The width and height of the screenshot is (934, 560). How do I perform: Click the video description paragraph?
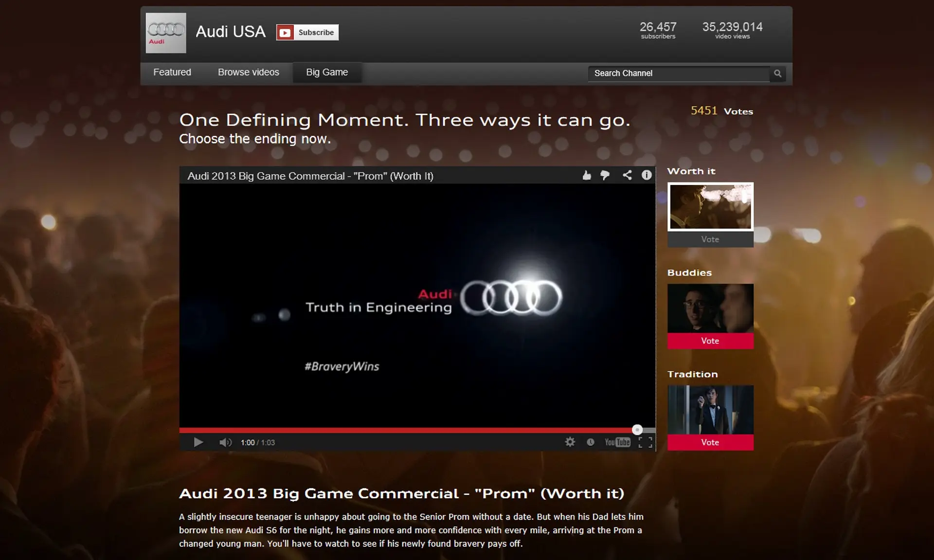[x=411, y=530]
